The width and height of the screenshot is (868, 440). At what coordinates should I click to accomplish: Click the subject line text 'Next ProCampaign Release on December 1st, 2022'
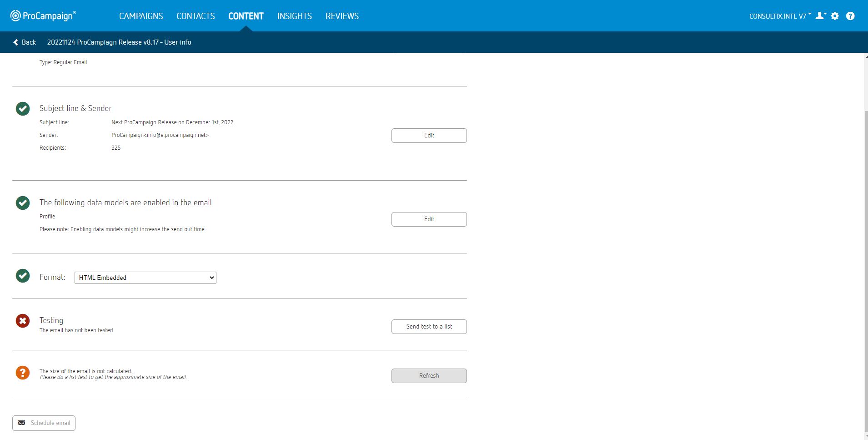172,122
